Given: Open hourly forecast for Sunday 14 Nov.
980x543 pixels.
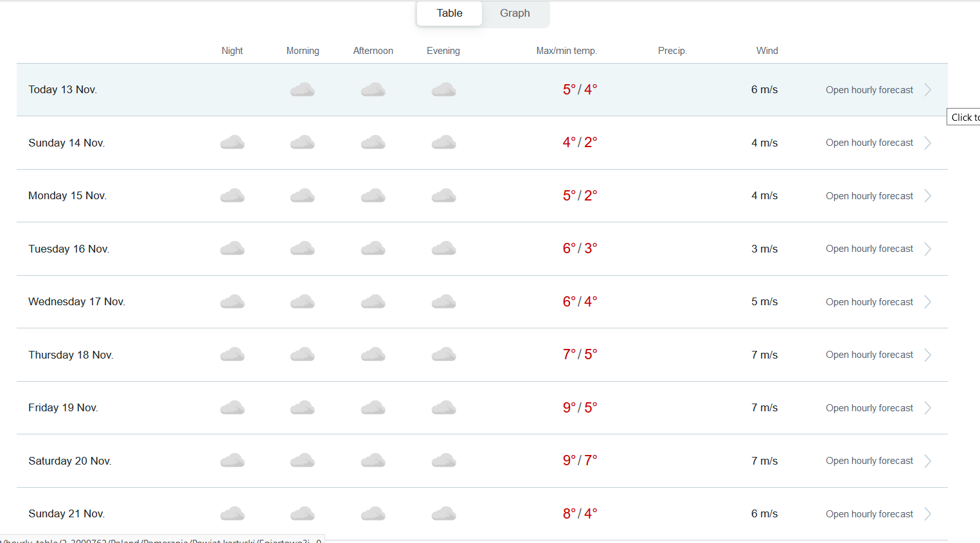Looking at the screenshot, I should click(869, 143).
